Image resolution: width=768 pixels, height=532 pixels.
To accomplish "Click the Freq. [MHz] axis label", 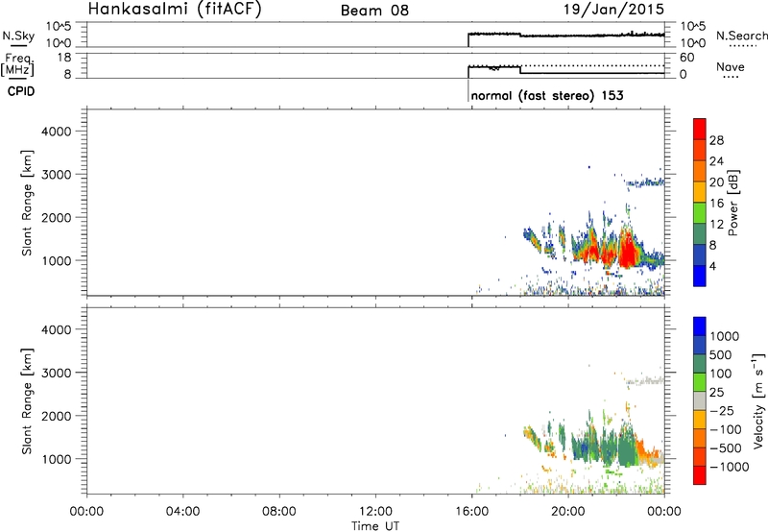I will (17, 64).
